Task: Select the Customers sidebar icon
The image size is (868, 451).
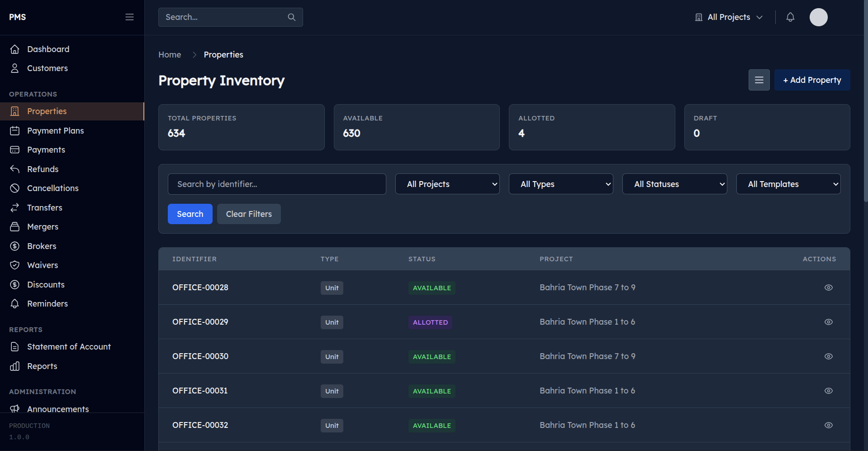Action: (x=15, y=68)
